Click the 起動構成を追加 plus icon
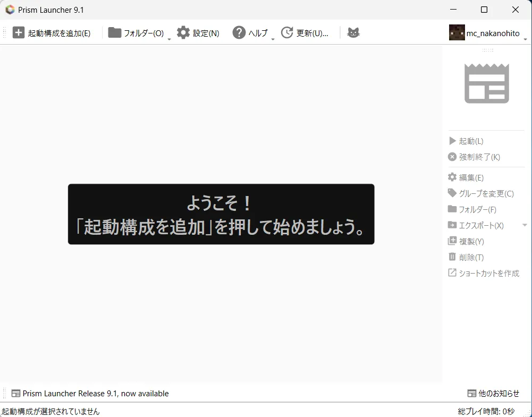The height and width of the screenshot is (417, 532). (19, 33)
